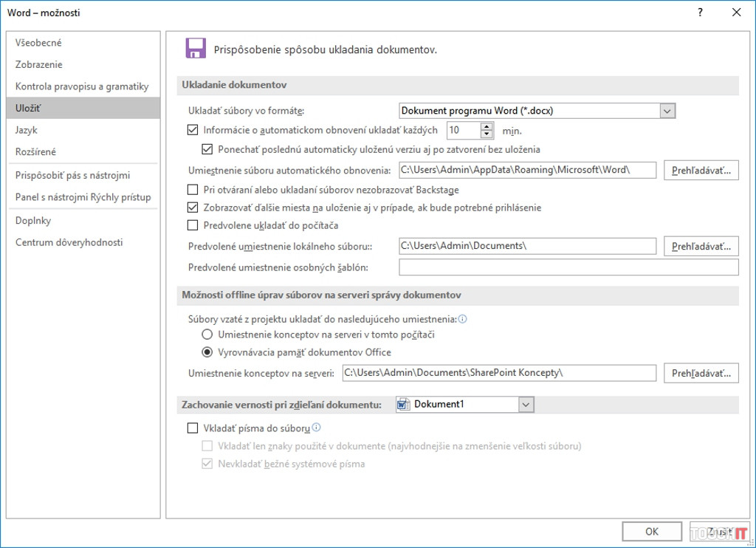Click the info icon next to Vkladať písma do súboru

pyautogui.click(x=317, y=428)
